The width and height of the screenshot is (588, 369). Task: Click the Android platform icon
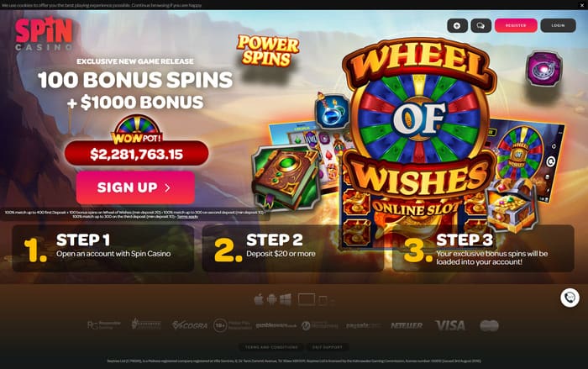pos(272,299)
